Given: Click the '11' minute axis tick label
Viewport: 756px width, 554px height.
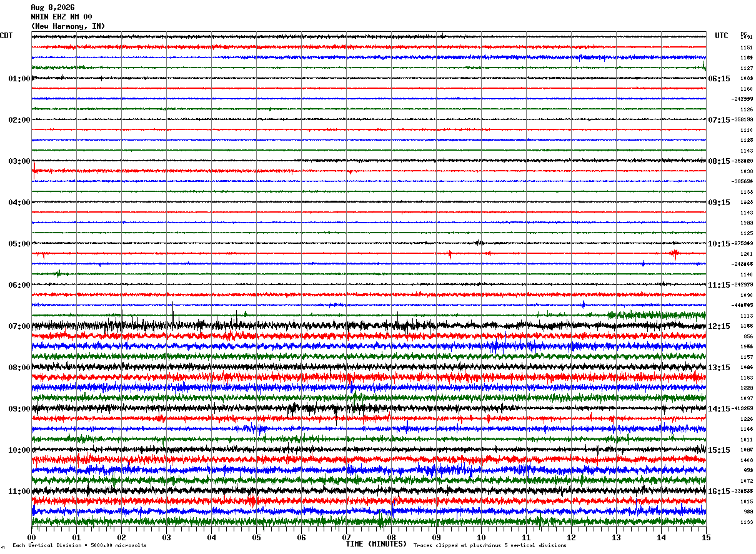Looking at the screenshot, I should (527, 537).
